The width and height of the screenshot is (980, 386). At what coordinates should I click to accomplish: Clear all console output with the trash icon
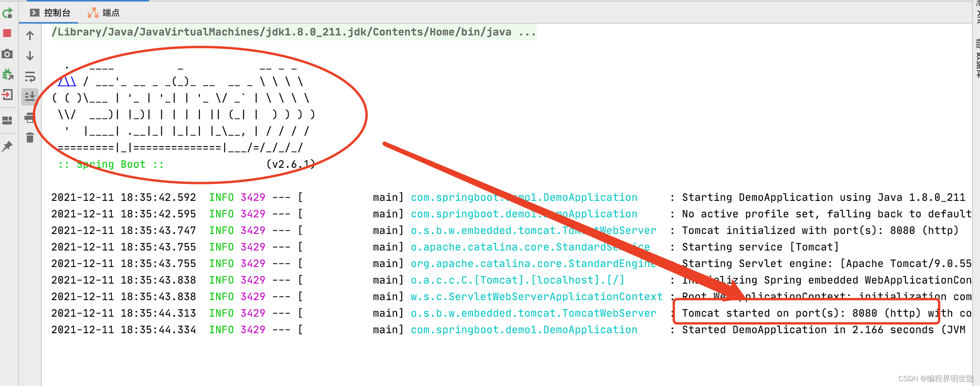pyautogui.click(x=30, y=137)
